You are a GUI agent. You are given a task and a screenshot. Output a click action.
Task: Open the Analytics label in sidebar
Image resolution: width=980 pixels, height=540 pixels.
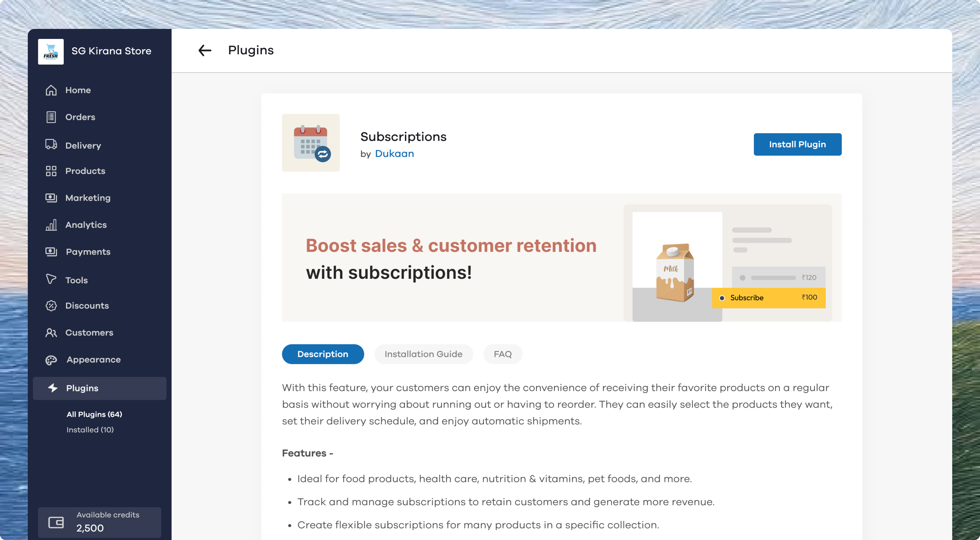pyautogui.click(x=86, y=225)
